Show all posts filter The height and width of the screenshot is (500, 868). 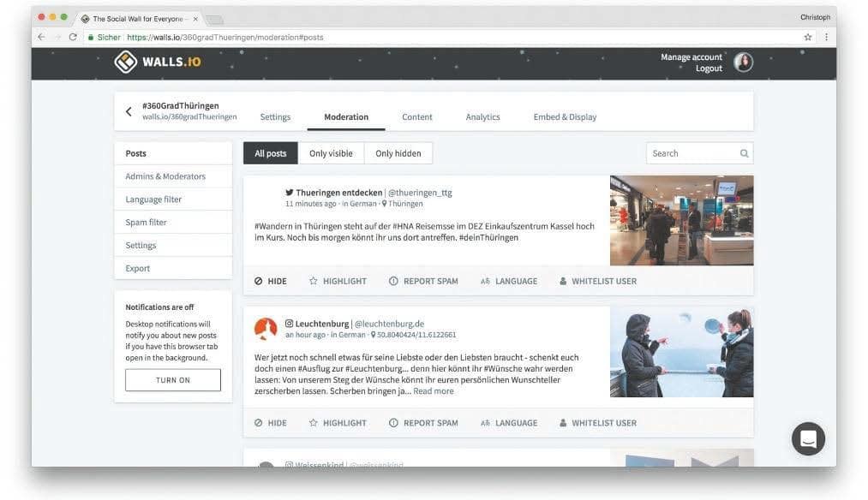click(271, 153)
